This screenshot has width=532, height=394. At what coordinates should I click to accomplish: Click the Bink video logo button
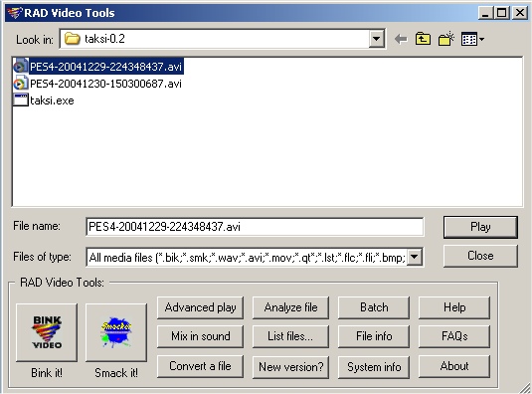47,332
